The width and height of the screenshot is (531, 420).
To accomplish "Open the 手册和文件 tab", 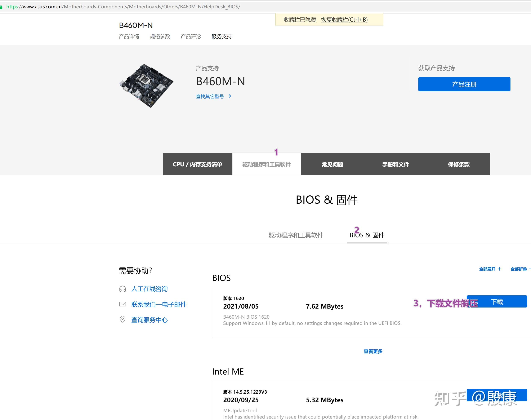I will coord(395,164).
